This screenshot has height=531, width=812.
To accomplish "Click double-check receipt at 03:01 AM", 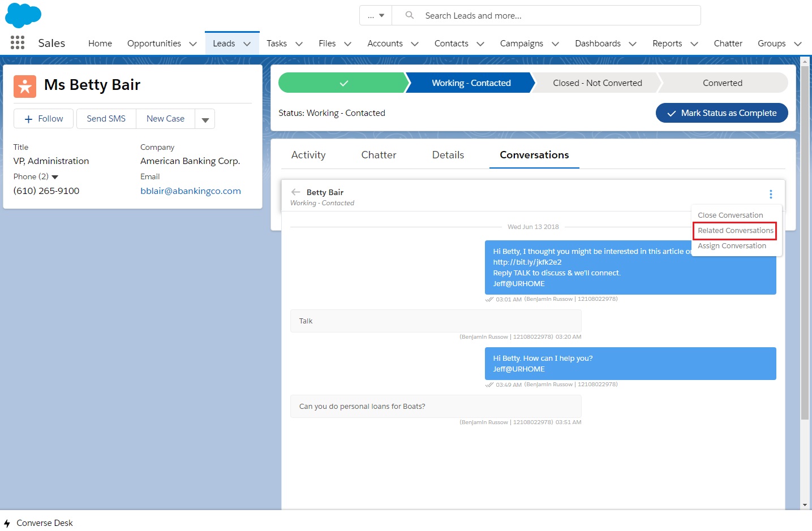I will click(x=489, y=299).
